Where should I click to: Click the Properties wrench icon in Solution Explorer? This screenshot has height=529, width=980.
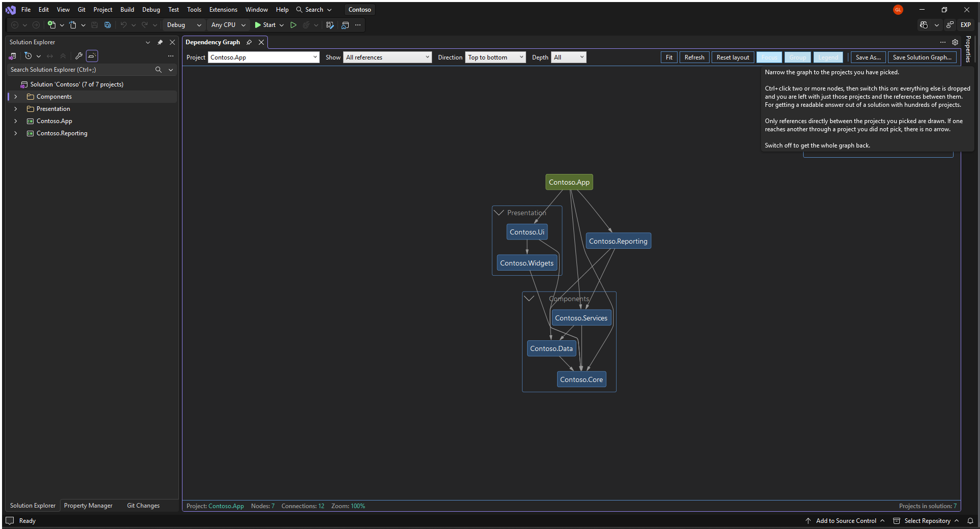79,56
